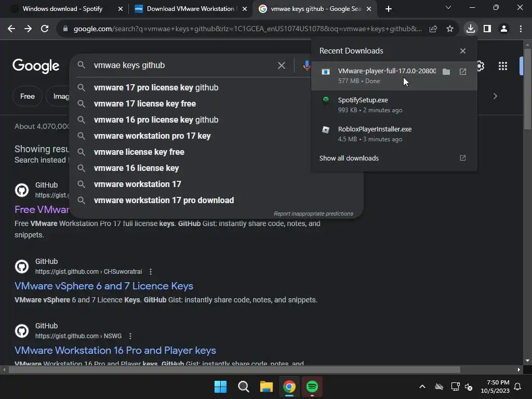Start voice search with microphone icon
The image size is (532, 399).
point(307,65)
